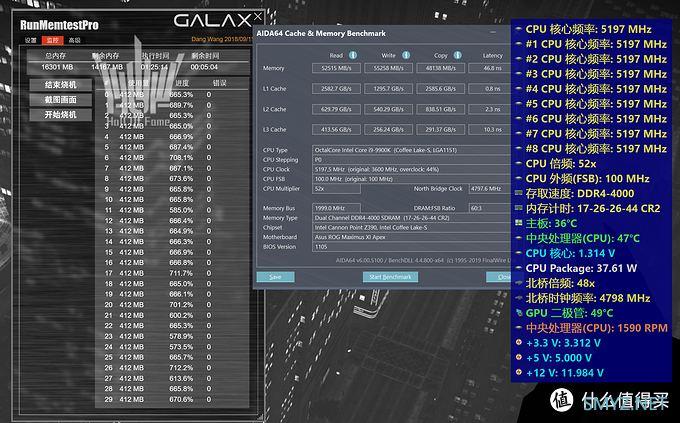
Task: Click the icon beside CPU Package: 37.61 W
Action: (518, 268)
